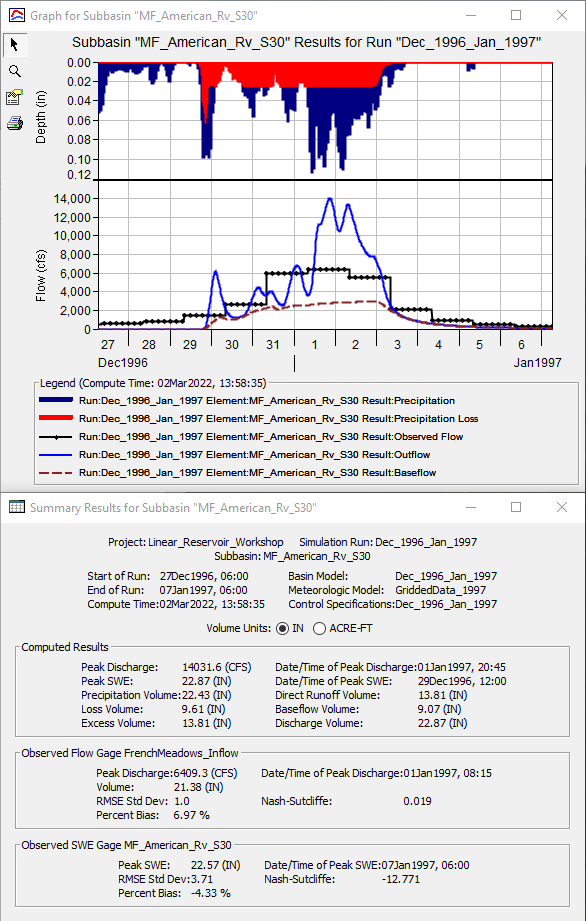Screen dimensions: 586x921
Task: Click the SWE RMSE Std Dev value 3.71
Action: [x=202, y=879]
